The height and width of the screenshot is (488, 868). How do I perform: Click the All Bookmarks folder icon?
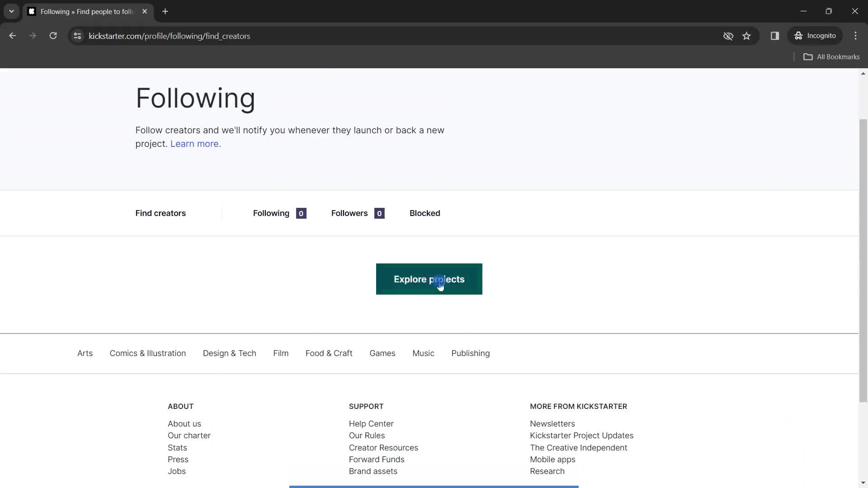click(808, 56)
